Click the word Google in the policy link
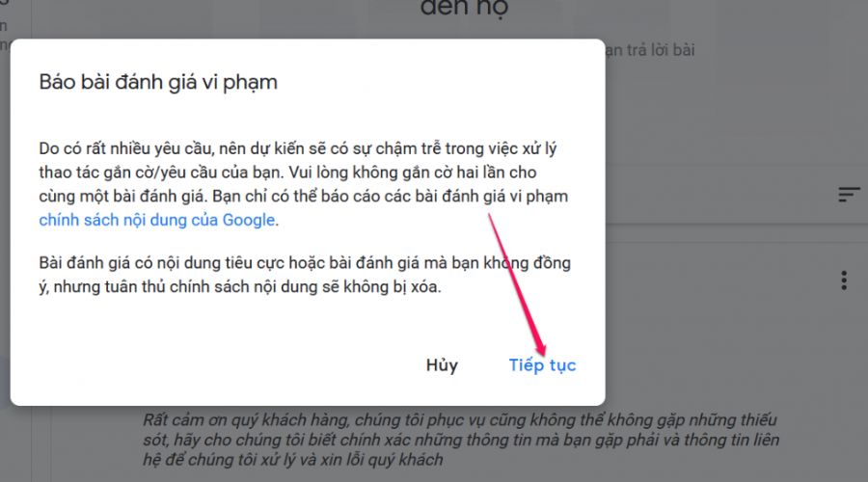The height and width of the screenshot is (482, 868). 249,220
